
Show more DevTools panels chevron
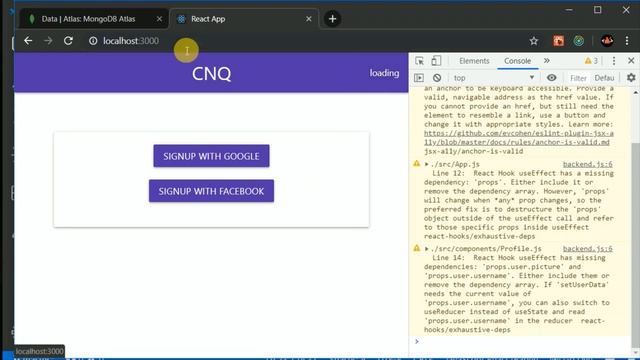[x=547, y=61]
